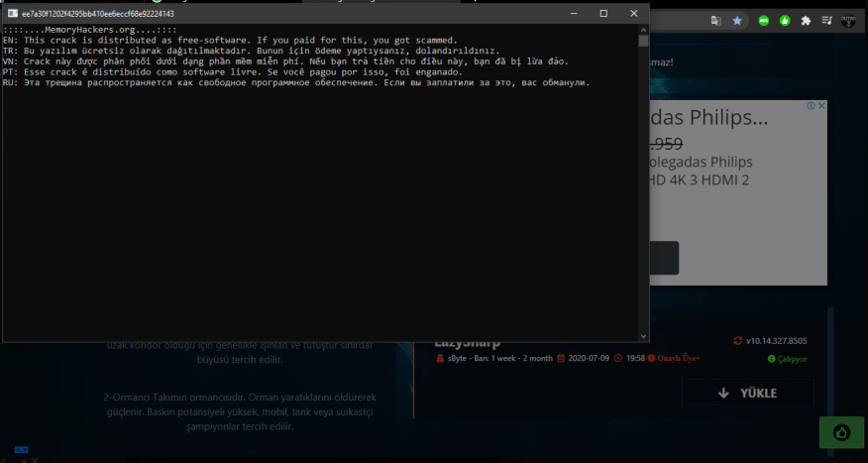
Task: Click the dark button in the Philips ad
Action: 664,258
